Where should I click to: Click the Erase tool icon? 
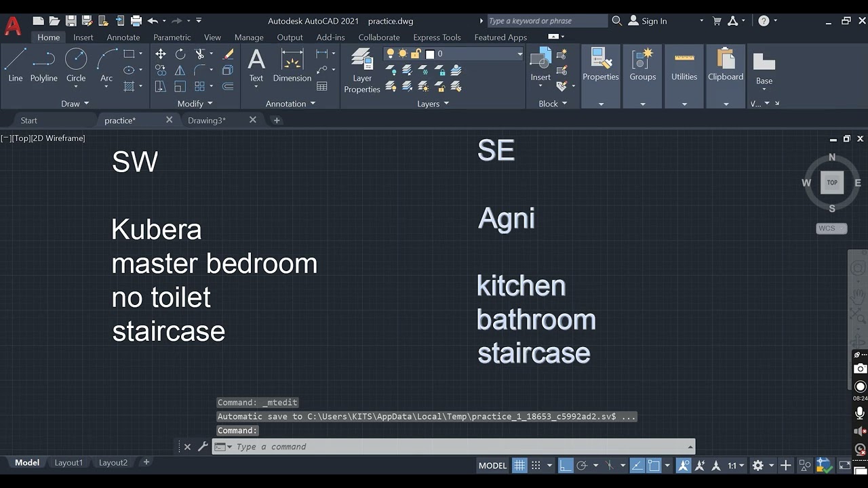coord(229,54)
